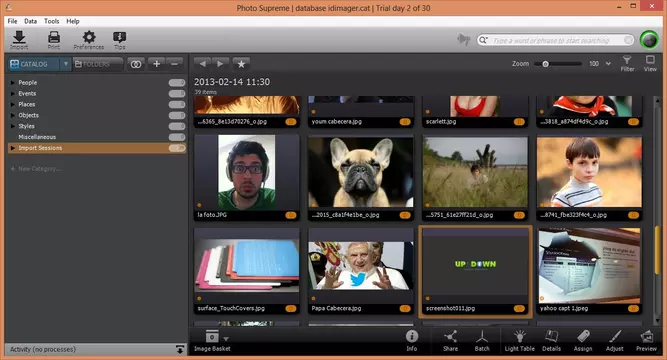Toggle the Miscellaneous count pill
This screenshot has height=360, width=667.
point(177,137)
